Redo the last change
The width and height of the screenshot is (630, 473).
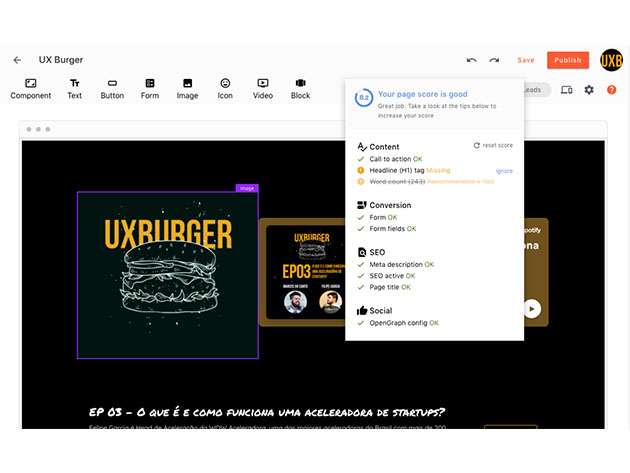pyautogui.click(x=494, y=60)
